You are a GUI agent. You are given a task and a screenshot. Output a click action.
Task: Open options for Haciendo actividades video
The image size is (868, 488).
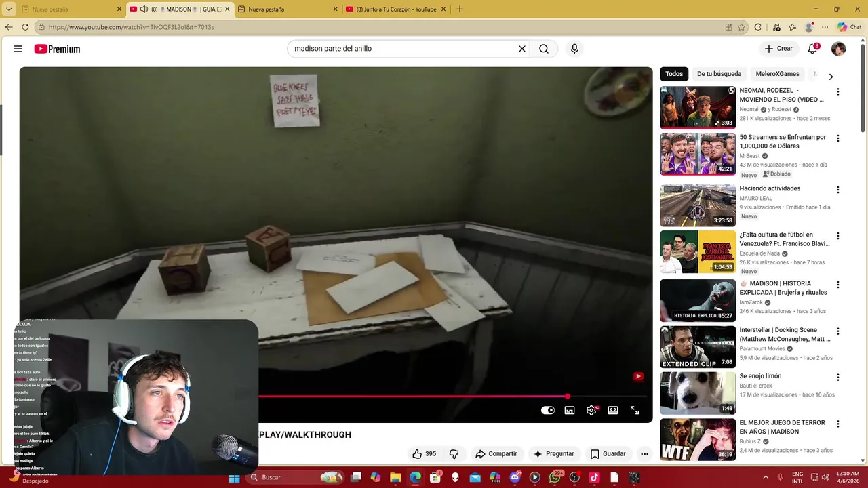(837, 190)
